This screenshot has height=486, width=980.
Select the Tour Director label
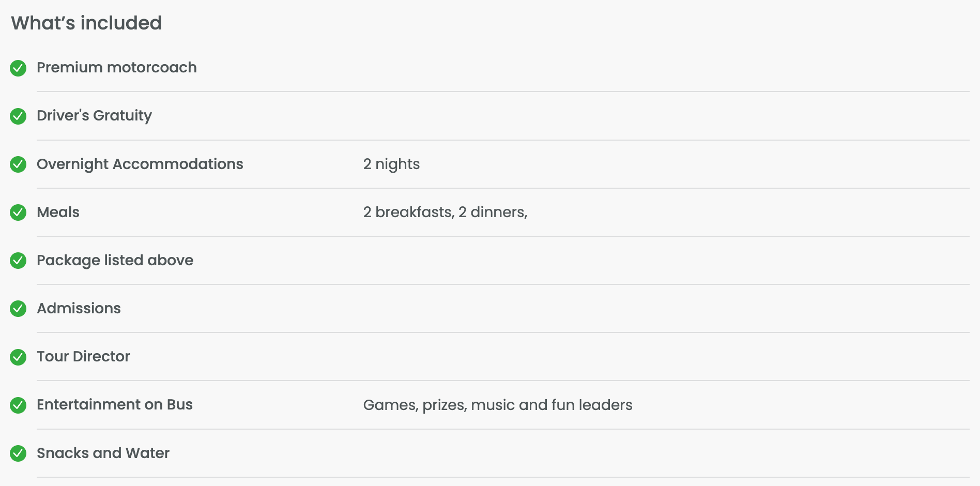(x=83, y=357)
